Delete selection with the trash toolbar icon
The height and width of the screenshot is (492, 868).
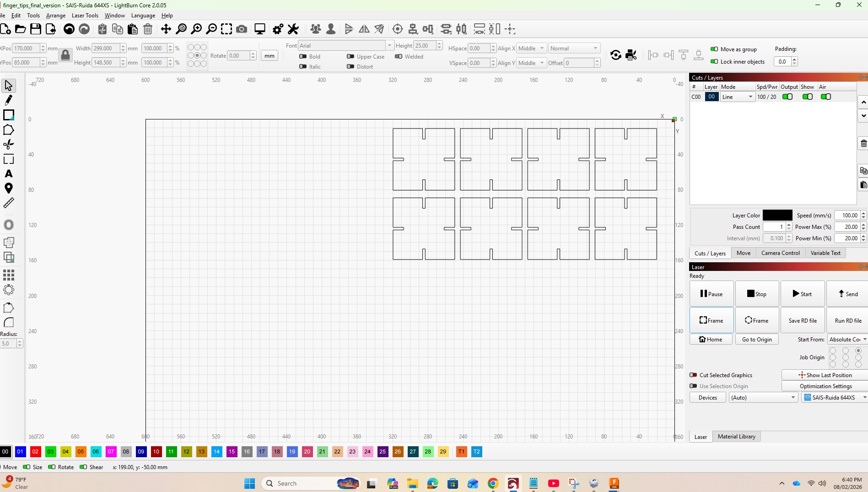pyautogui.click(x=148, y=29)
